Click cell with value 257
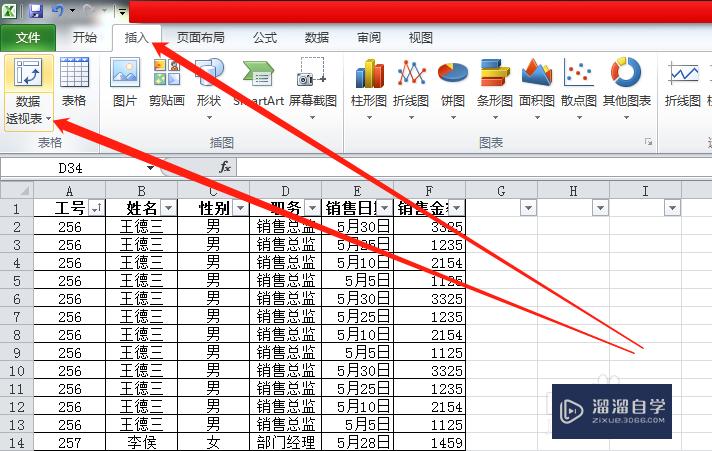712x451 pixels. pos(69,442)
